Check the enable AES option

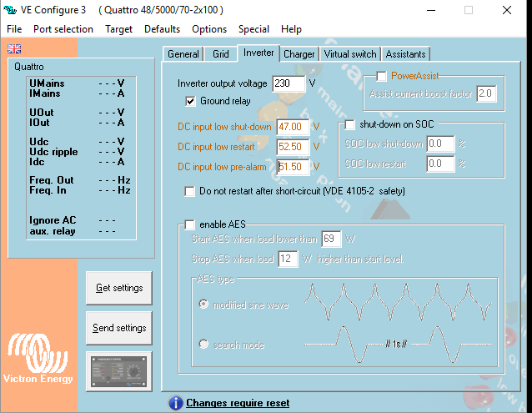click(190, 225)
